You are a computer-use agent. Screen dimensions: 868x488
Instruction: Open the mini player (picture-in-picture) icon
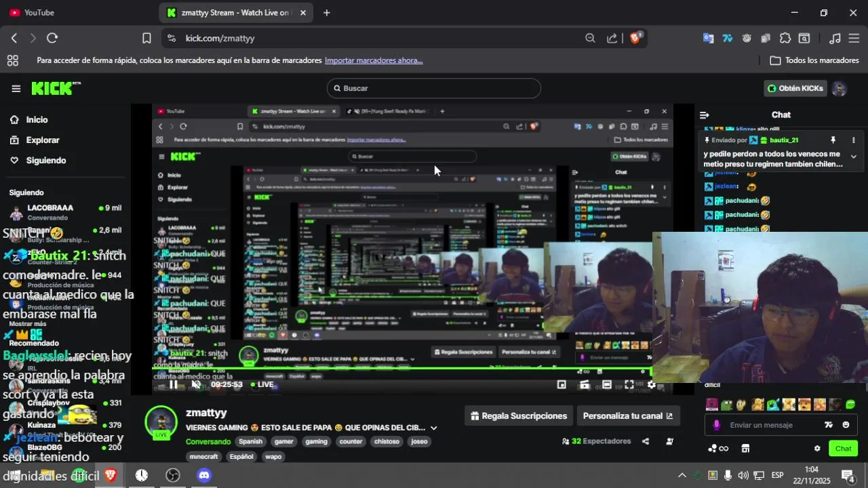[x=561, y=384]
